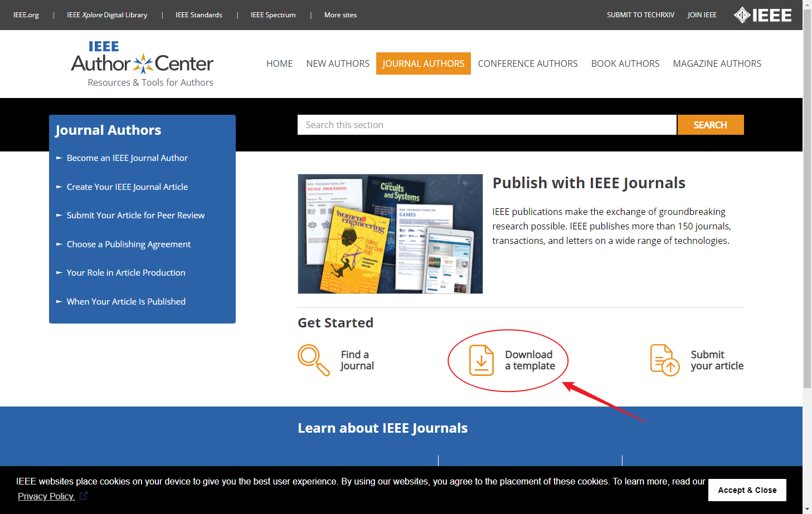Image resolution: width=812 pixels, height=514 pixels.
Task: Click the IEEE logo in the top bar
Action: [762, 15]
